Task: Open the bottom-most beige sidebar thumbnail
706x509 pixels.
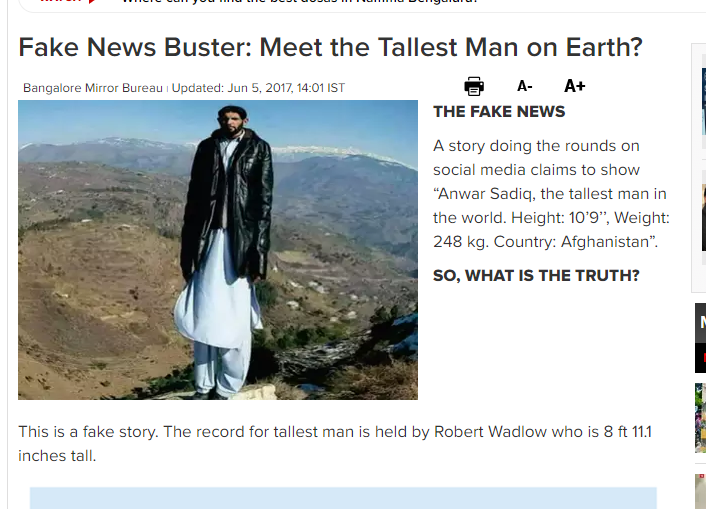Action: pyautogui.click(x=701, y=491)
